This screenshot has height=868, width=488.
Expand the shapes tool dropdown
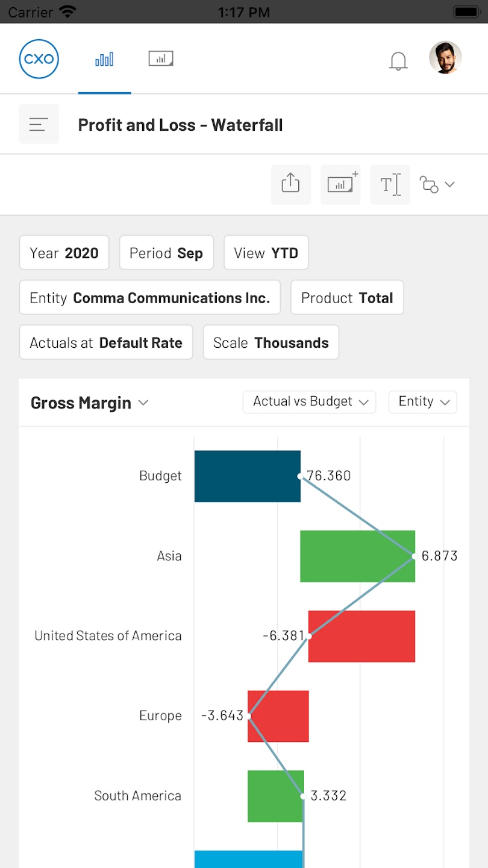437,184
